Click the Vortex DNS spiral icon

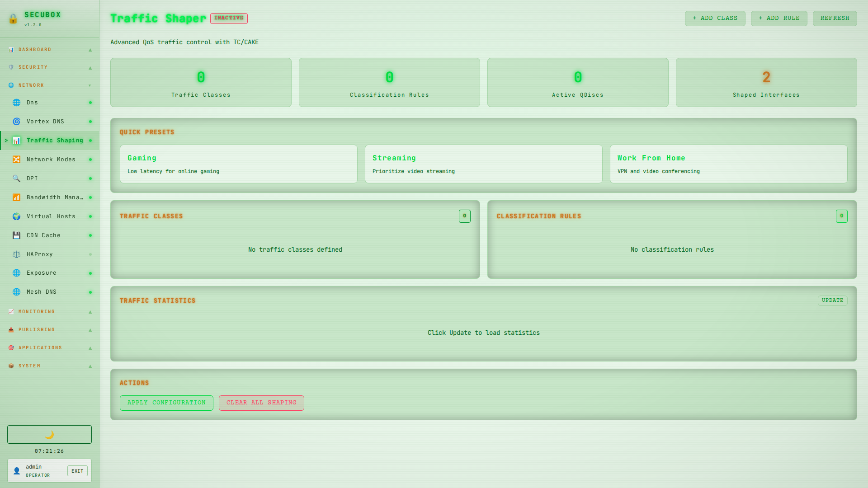pos(16,122)
